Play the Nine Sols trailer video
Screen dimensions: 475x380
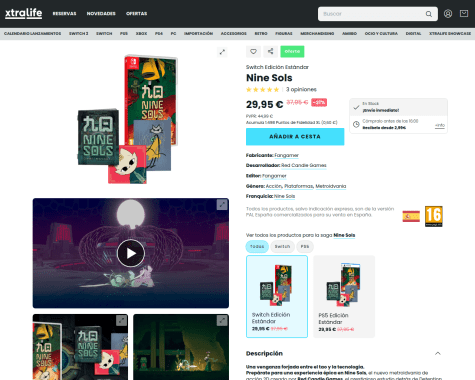131,253
